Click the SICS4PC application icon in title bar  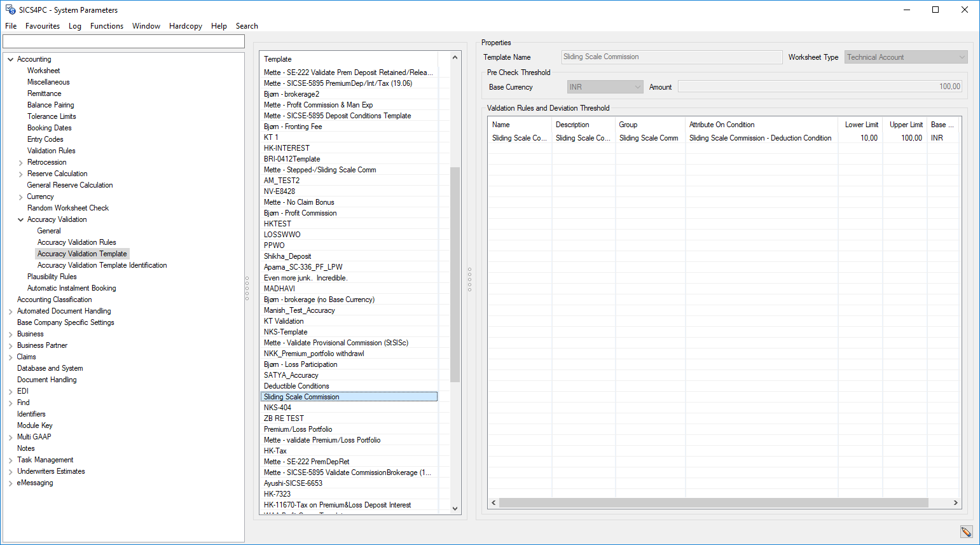[x=9, y=10]
